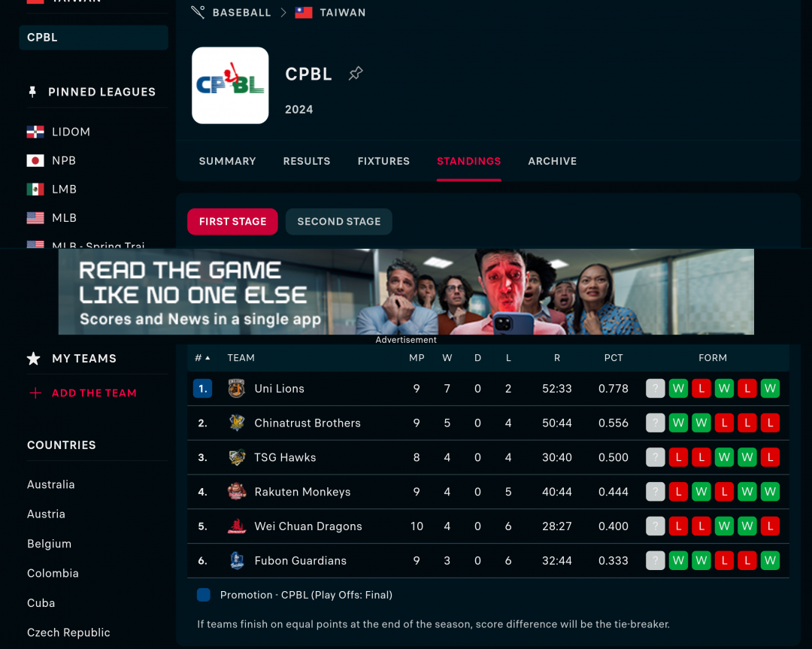Click the Wei Chuan Dragons upcoming match ? badge
This screenshot has height=649, width=812.
coord(655,526)
